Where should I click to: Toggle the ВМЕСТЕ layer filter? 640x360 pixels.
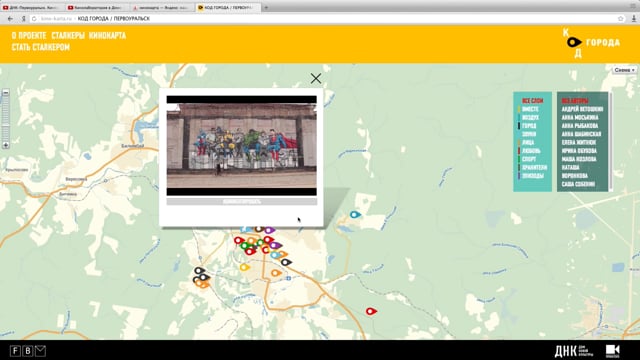(530, 109)
